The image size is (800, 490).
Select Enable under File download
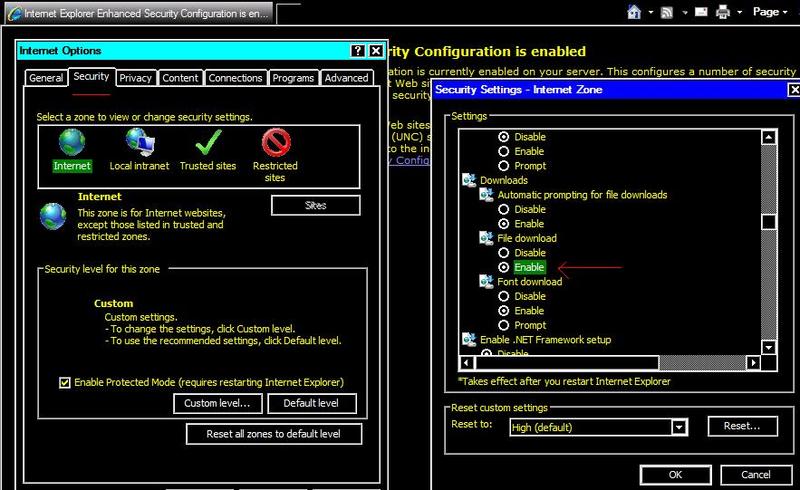coord(504,267)
